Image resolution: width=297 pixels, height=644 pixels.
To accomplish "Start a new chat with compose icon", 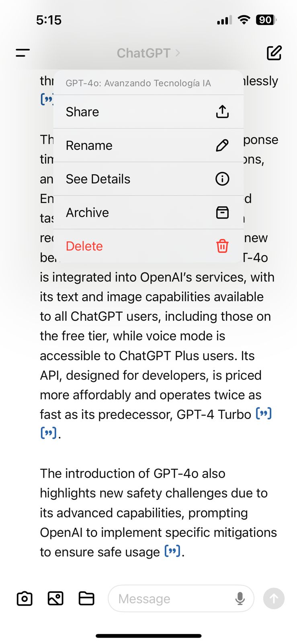I will [x=274, y=53].
